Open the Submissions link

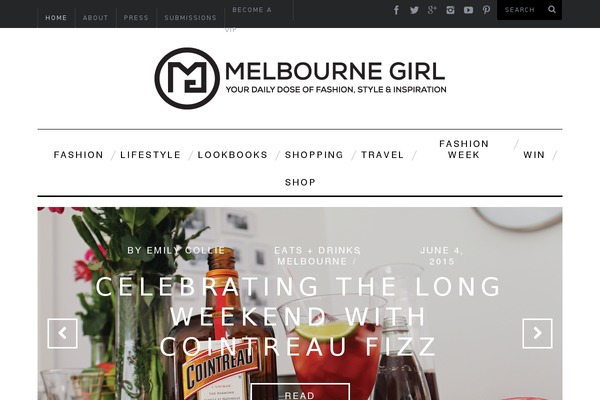191,18
